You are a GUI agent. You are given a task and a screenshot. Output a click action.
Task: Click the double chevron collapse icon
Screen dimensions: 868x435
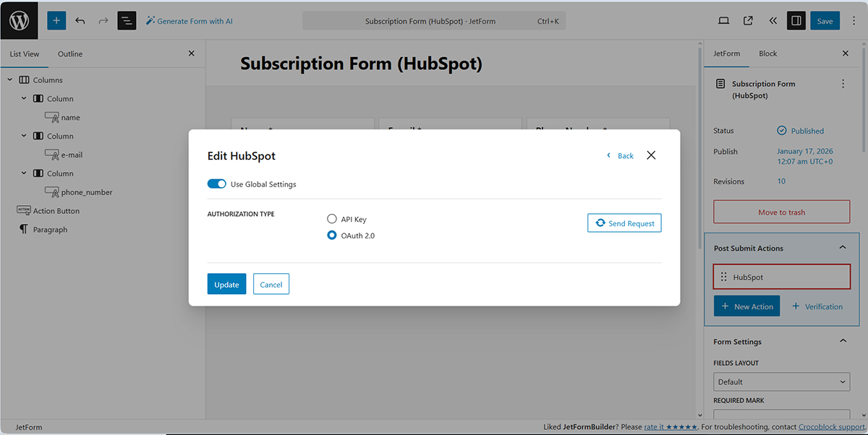[x=773, y=21]
